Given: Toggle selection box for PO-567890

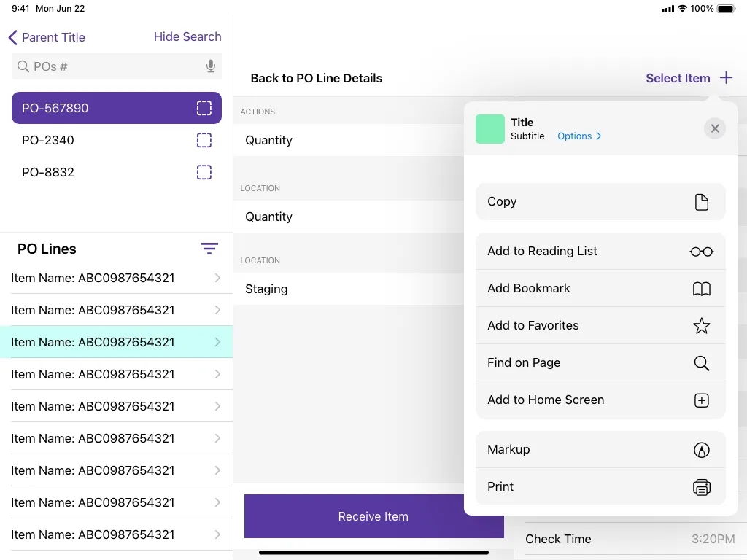Looking at the screenshot, I should tap(204, 108).
